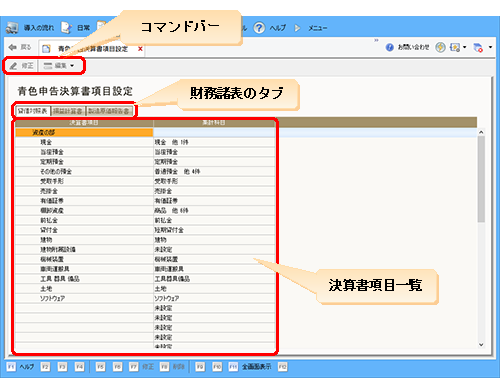500x378 pixels.
Task: Click the 修正 pencil command
Action: pyautogui.click(x=21, y=66)
